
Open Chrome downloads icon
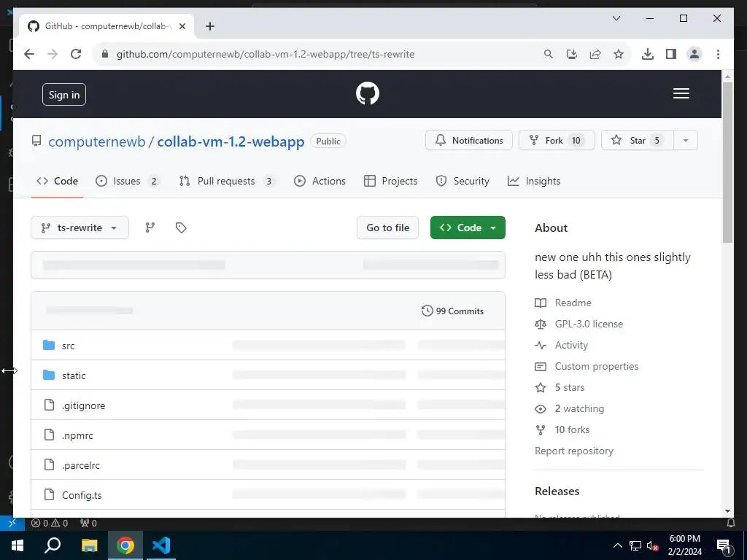point(648,54)
